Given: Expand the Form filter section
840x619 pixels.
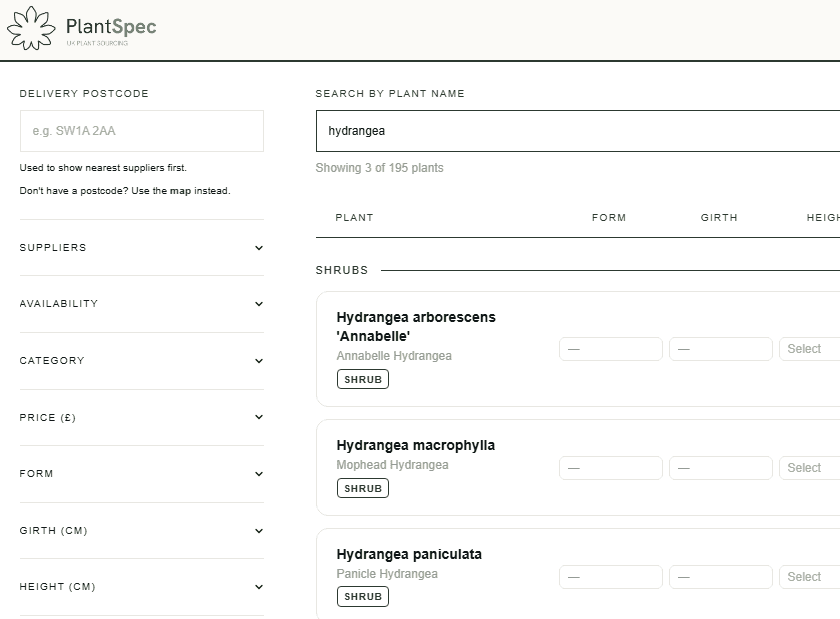Looking at the screenshot, I should tap(142, 474).
